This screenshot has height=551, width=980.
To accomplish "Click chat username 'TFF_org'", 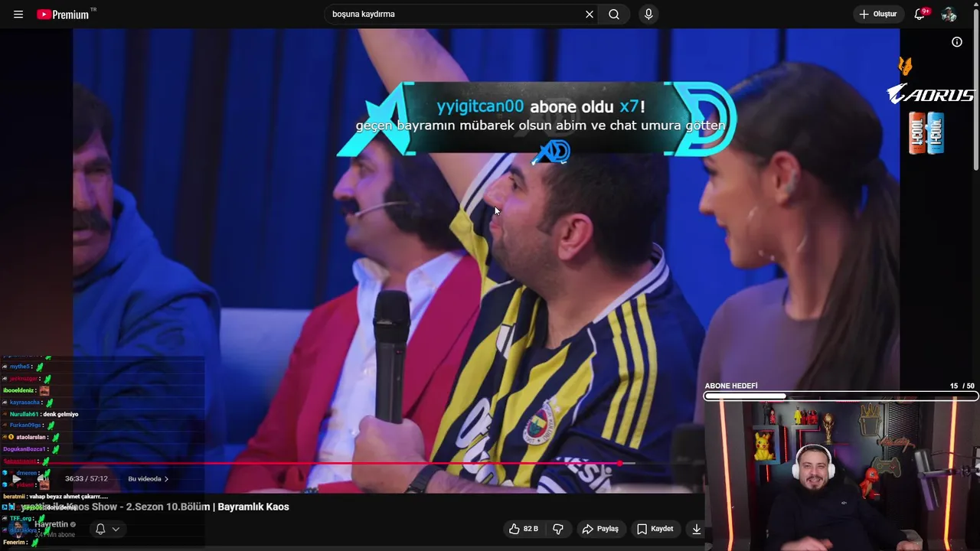I will pos(21,518).
